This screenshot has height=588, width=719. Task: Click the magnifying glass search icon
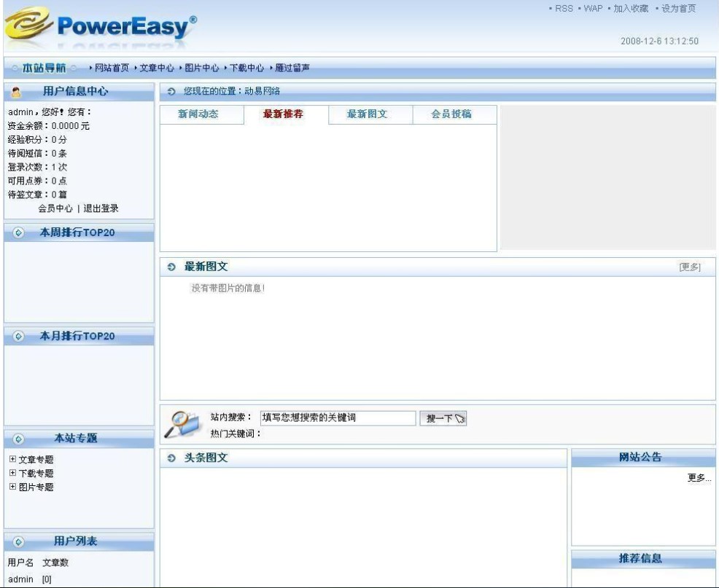point(182,424)
